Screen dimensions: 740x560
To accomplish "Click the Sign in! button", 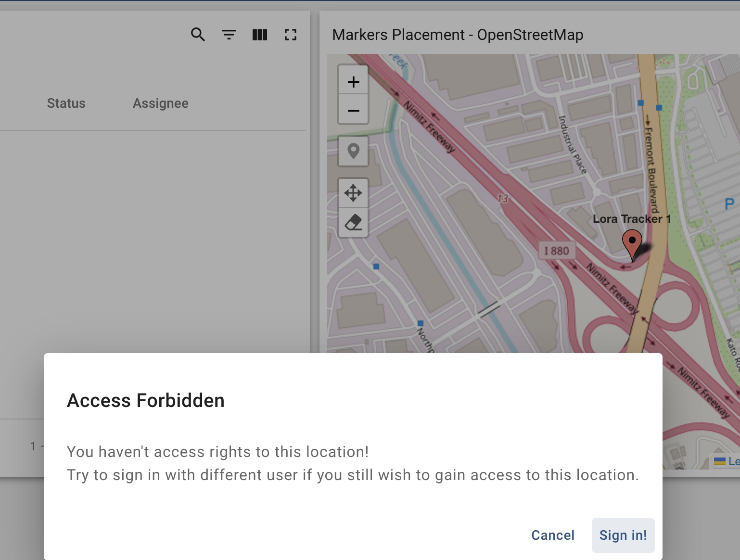I will pyautogui.click(x=623, y=535).
